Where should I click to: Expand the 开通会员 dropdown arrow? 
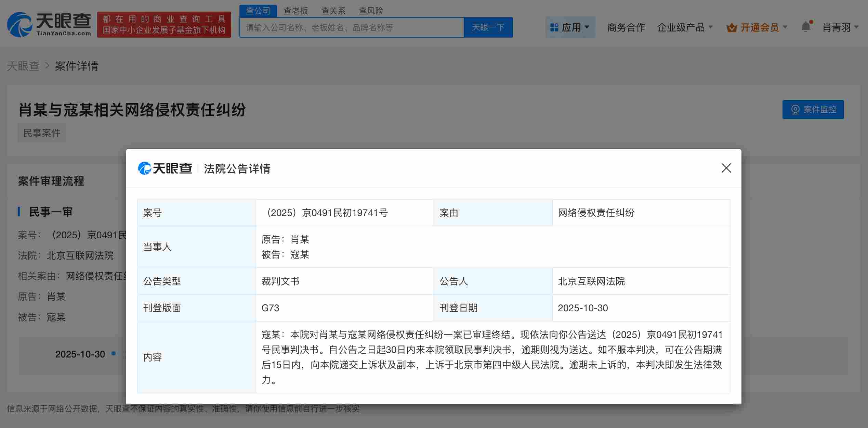tap(786, 27)
